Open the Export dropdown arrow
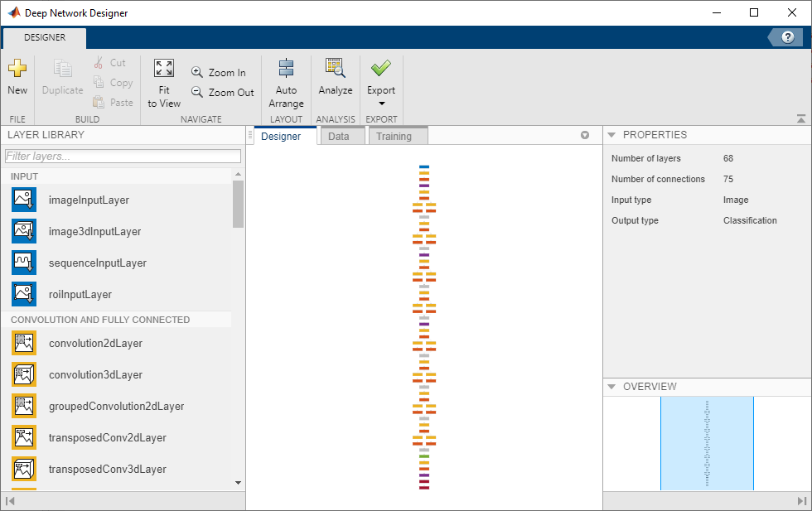Screen dimensions: 812x511 coord(382,104)
